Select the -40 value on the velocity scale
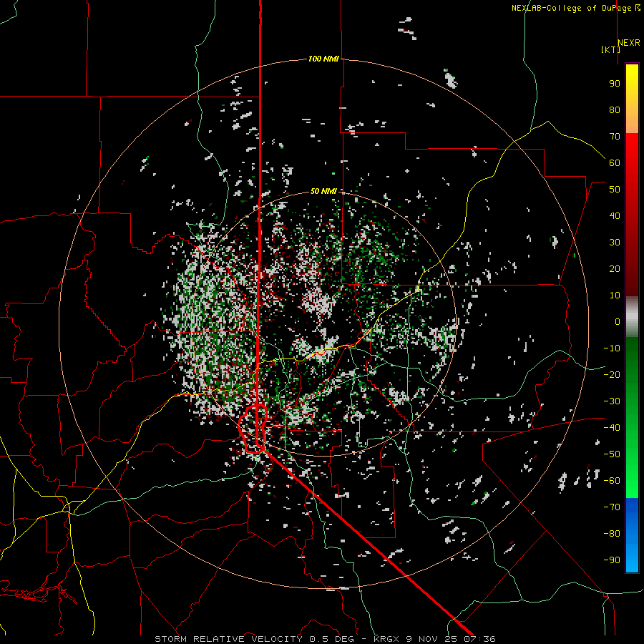This screenshot has width=644, height=644. pos(612,428)
